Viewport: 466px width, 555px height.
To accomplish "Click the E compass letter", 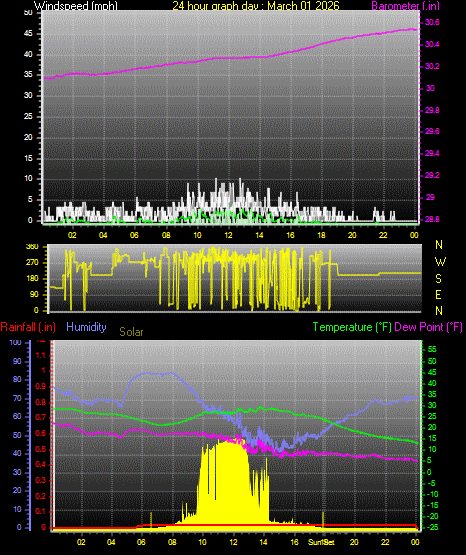I will click(x=438, y=294).
